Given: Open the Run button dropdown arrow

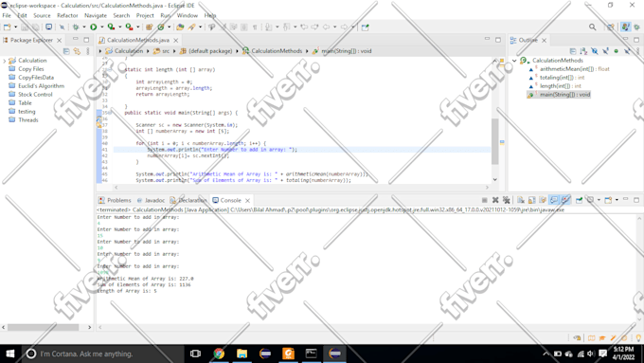Looking at the screenshot, I should (x=102, y=27).
